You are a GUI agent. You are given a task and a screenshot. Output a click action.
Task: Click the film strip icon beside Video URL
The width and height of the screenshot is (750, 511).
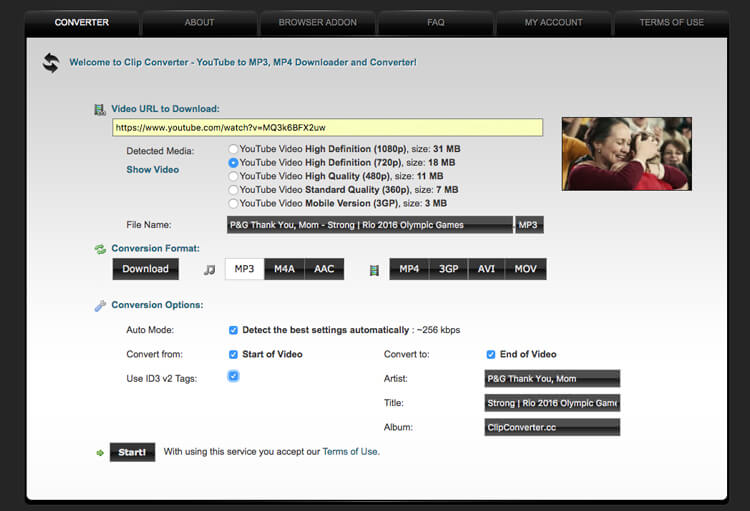[99, 110]
